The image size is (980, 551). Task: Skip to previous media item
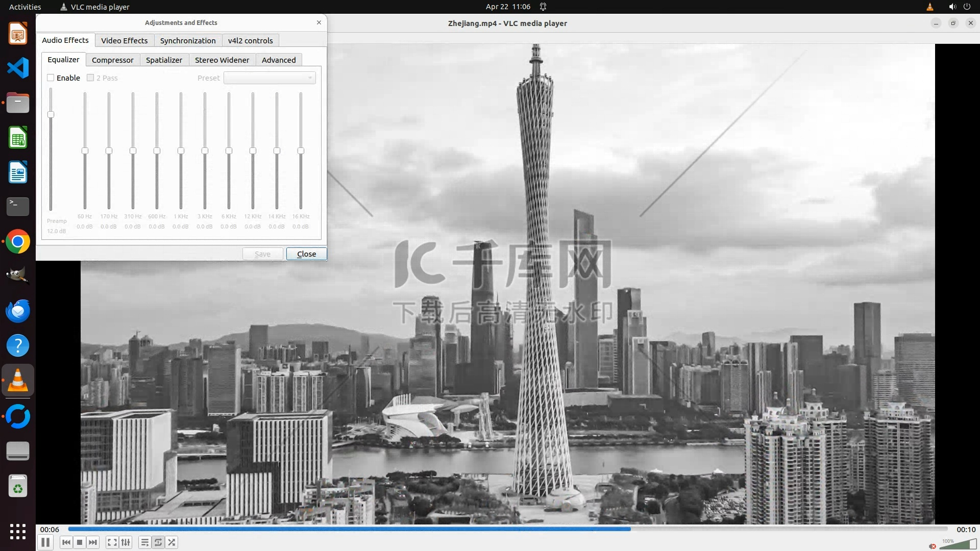point(66,542)
